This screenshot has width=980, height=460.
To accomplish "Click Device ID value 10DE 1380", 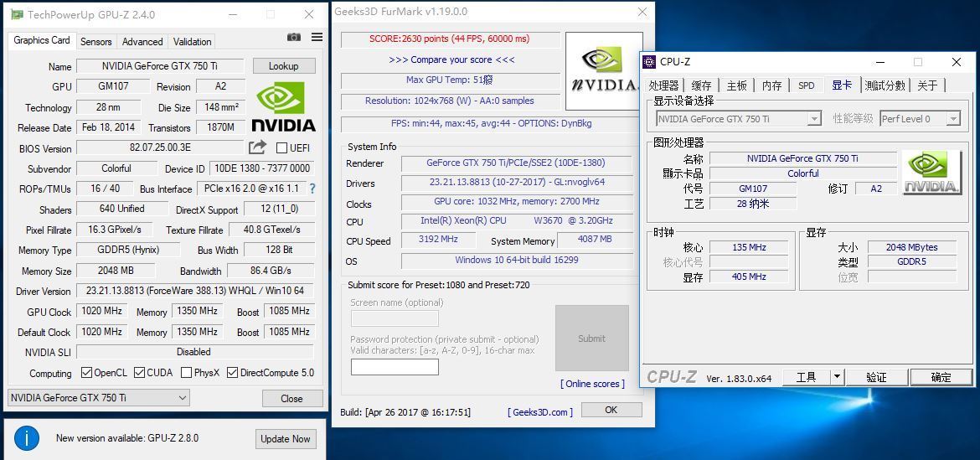I will click(x=262, y=168).
